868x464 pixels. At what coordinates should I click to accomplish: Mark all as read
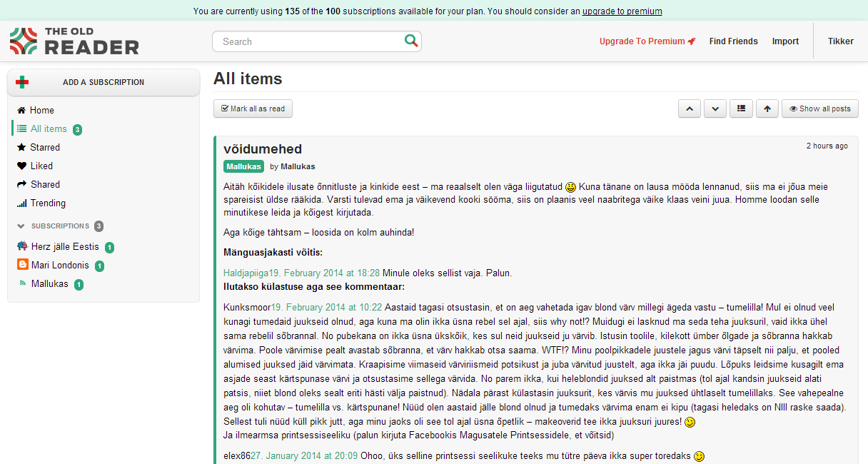tap(253, 109)
